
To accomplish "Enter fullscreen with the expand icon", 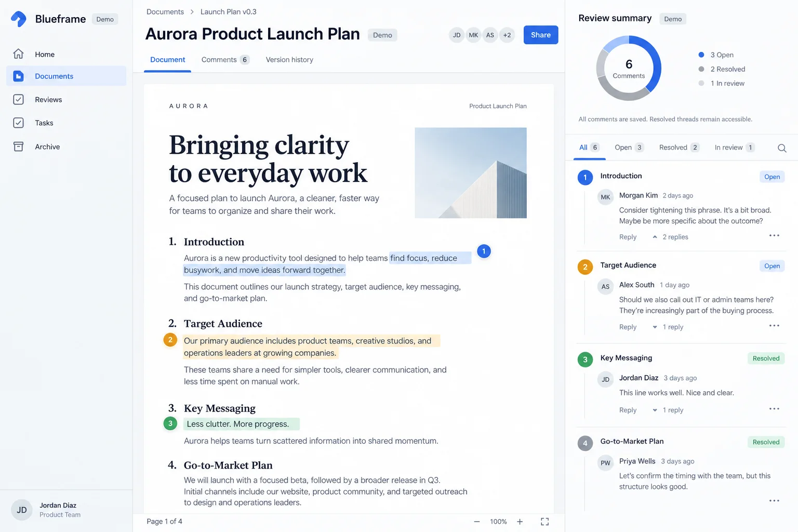I will 544,522.
